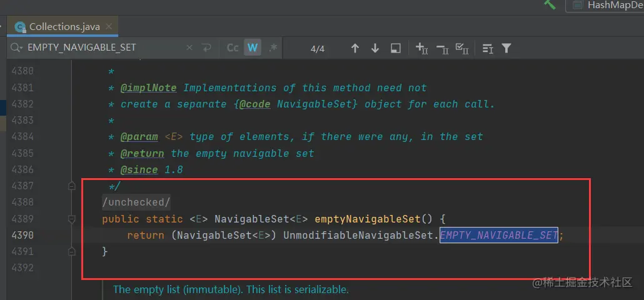Click the @param Javadoc tag
This screenshot has width=644, height=300.
[139, 137]
